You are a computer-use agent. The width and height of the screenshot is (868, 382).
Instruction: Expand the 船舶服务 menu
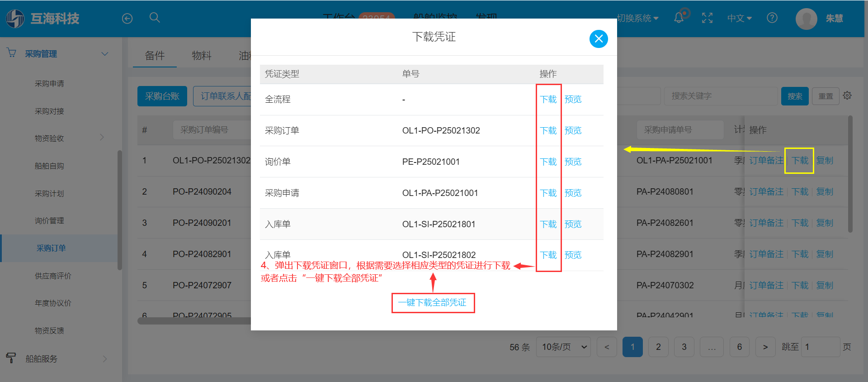tap(105, 358)
